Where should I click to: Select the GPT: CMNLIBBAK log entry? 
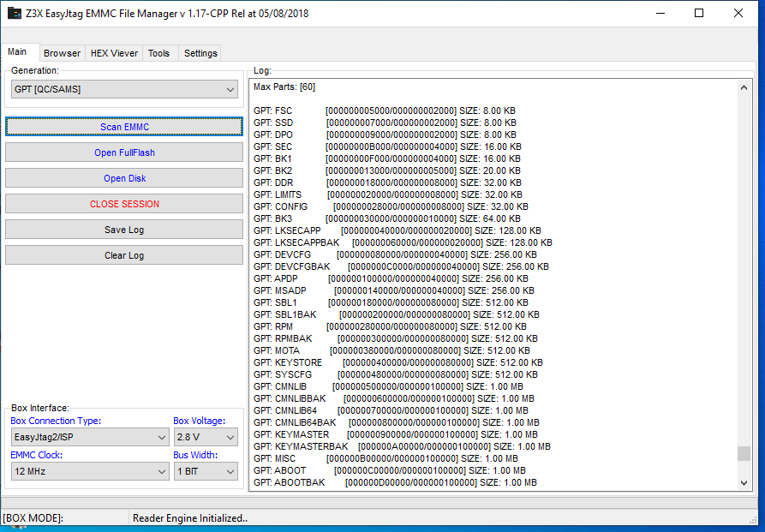(x=394, y=398)
